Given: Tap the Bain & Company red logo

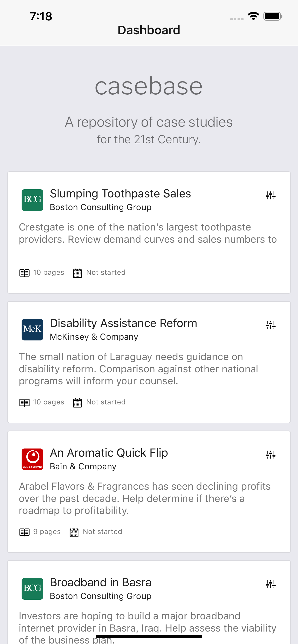Looking at the screenshot, I should coord(32,459).
